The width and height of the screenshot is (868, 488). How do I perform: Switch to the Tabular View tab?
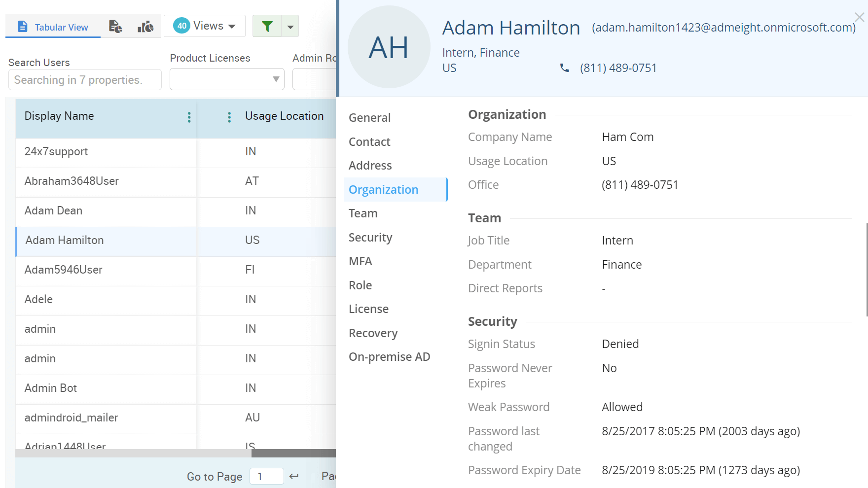53,27
